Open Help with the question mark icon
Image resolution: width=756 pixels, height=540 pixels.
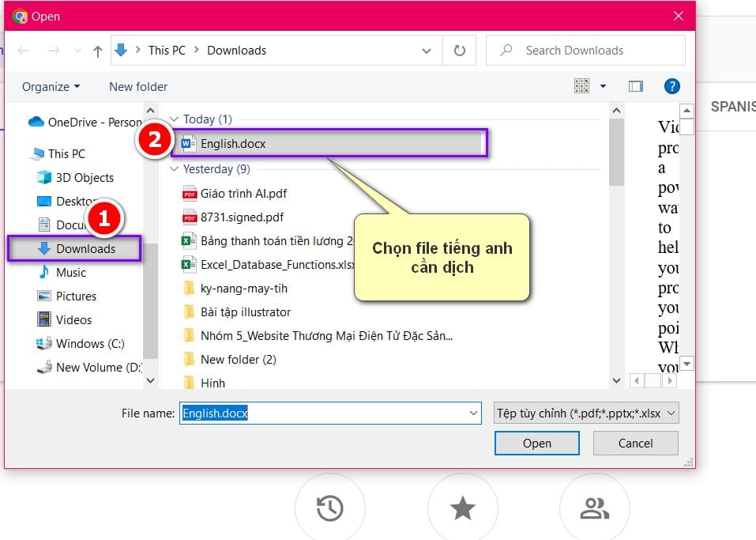tap(671, 86)
